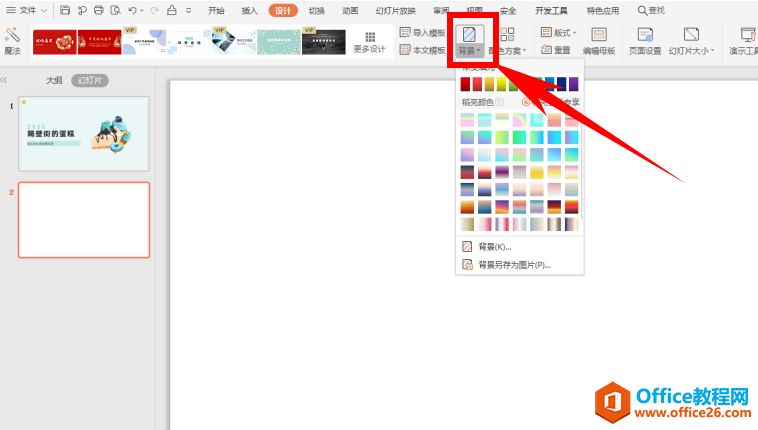Click the print icon in the toolbar
Viewport: 758px width, 430px height.
coord(98,10)
